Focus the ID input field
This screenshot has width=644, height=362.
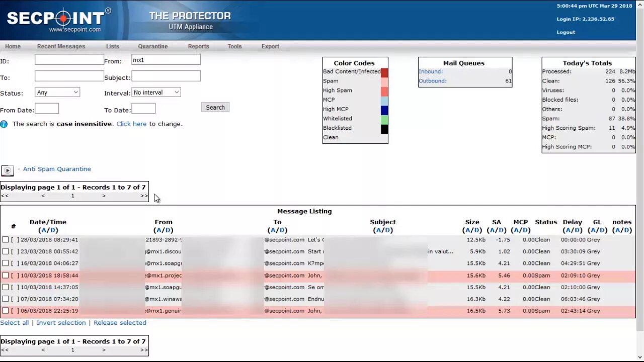[x=69, y=60]
